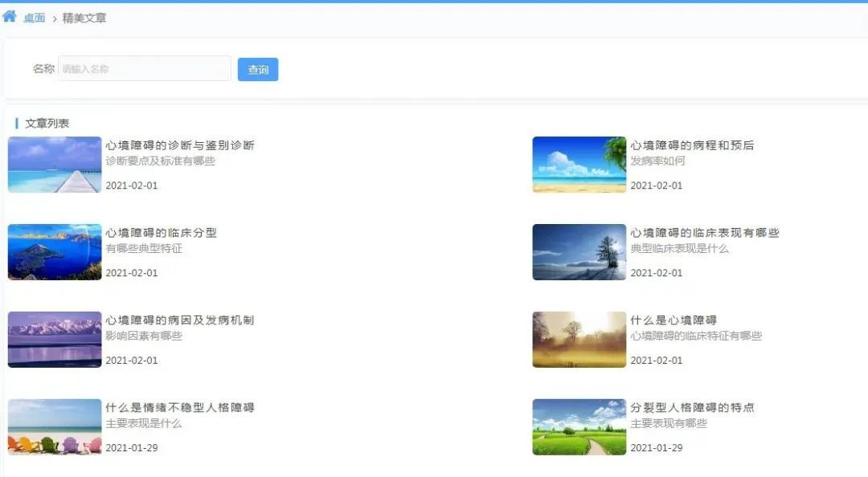
Task: Open article 什么是心境障碍
Action: (x=674, y=320)
